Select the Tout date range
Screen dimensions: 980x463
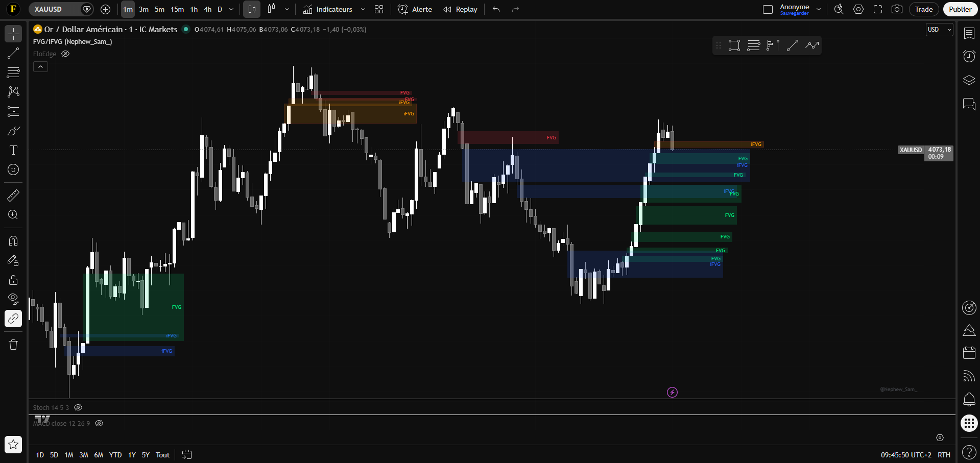(162, 455)
